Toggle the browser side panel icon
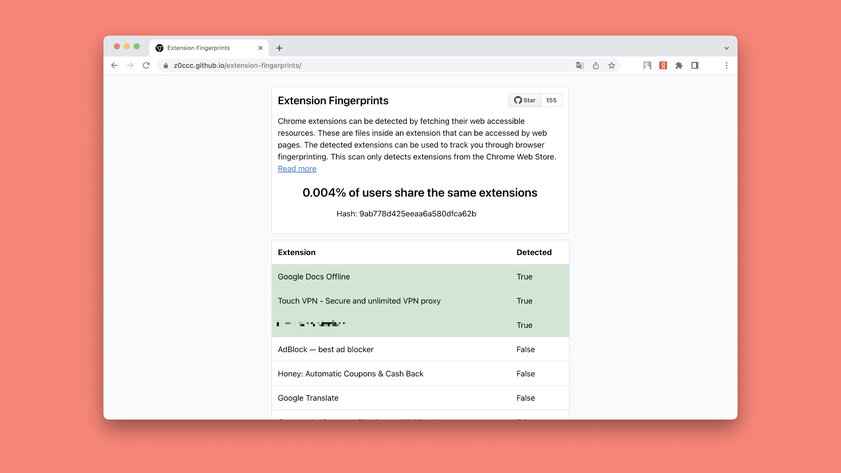 695,65
